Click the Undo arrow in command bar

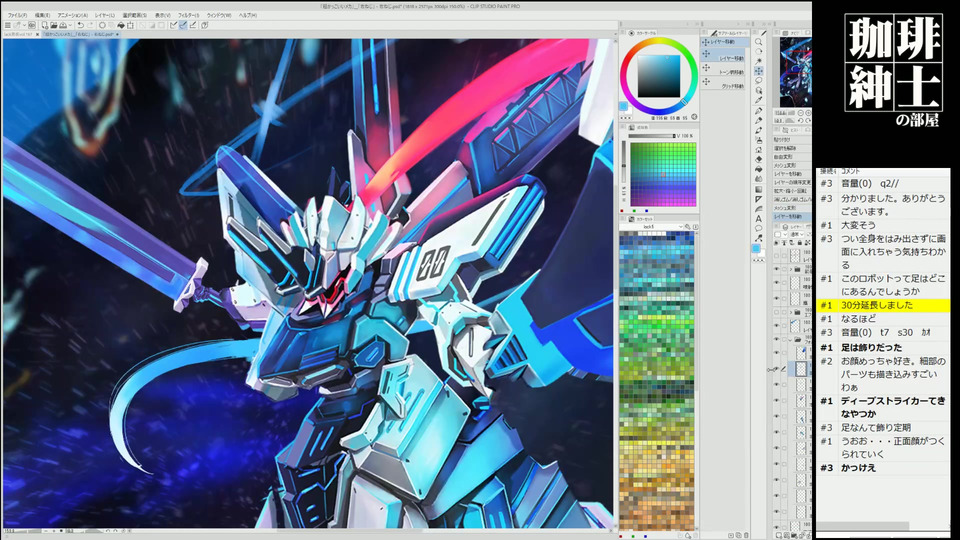[x=80, y=25]
